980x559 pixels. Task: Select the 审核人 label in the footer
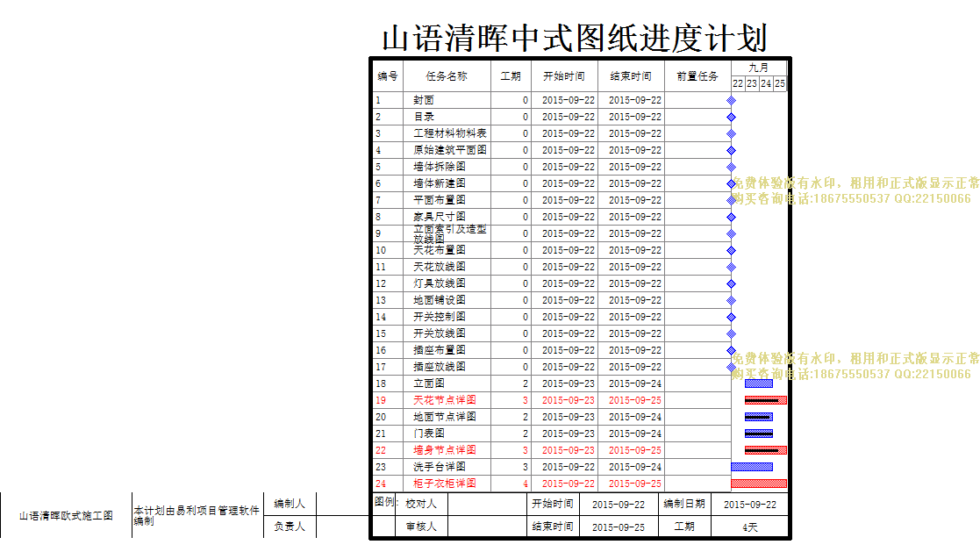click(x=421, y=527)
